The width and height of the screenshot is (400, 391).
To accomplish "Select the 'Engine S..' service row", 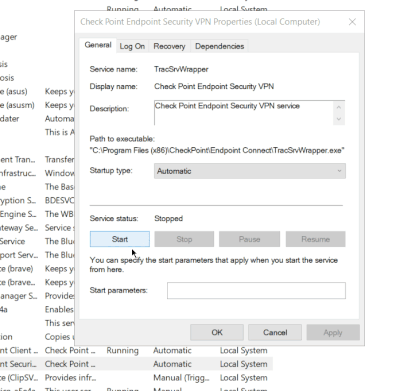I will tap(18, 214).
